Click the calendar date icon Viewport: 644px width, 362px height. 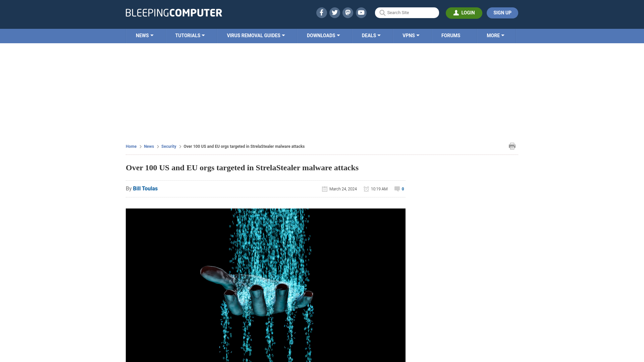[325, 189]
